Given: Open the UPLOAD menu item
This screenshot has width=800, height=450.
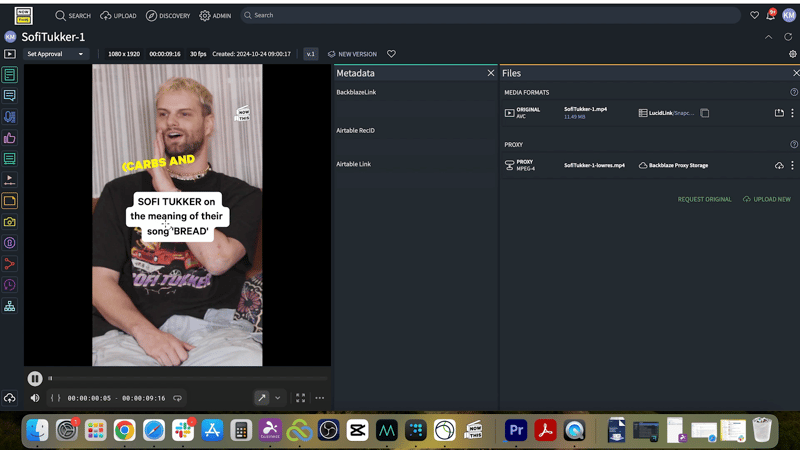Looking at the screenshot, I should click(x=118, y=16).
